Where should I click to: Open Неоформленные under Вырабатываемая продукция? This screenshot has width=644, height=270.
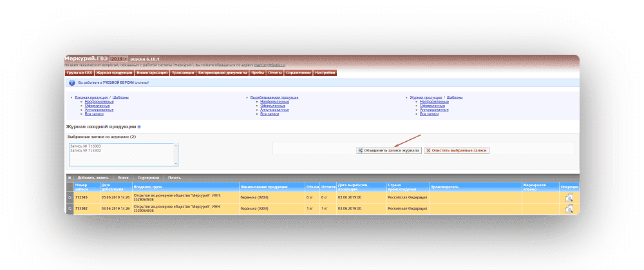275,102
